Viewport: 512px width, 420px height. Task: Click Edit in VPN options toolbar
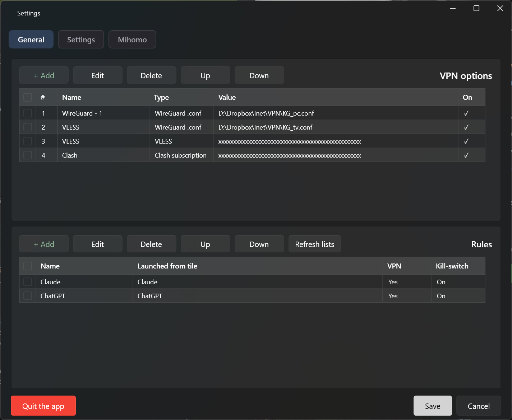pyautogui.click(x=98, y=75)
